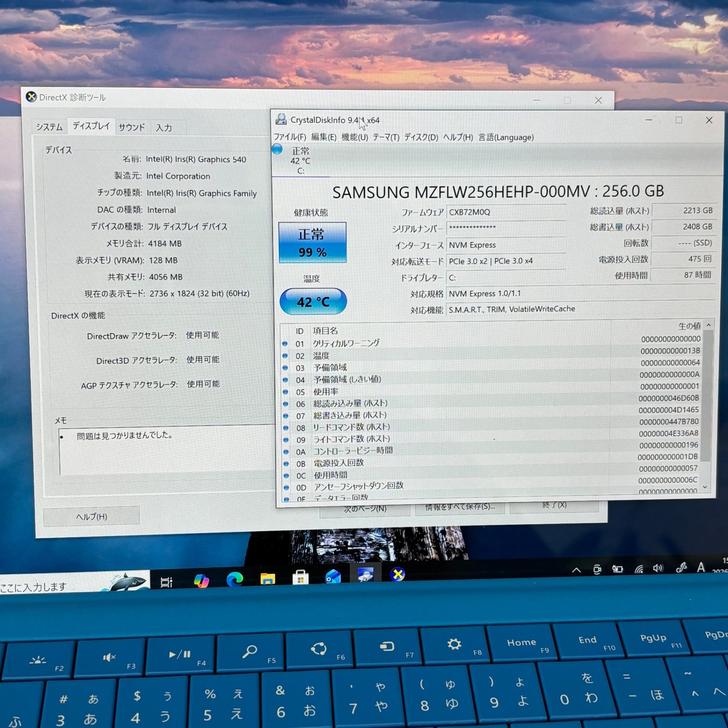Open the テーマ(T) menu
Screen dimensions: 728x728
coord(386,137)
